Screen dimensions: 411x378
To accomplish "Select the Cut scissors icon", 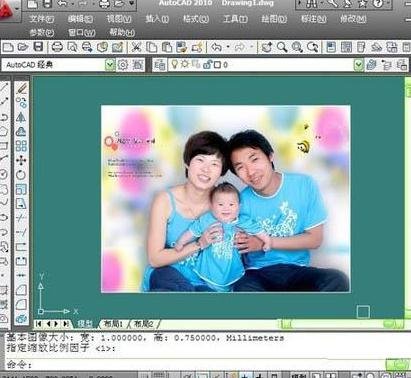I will [136, 47].
